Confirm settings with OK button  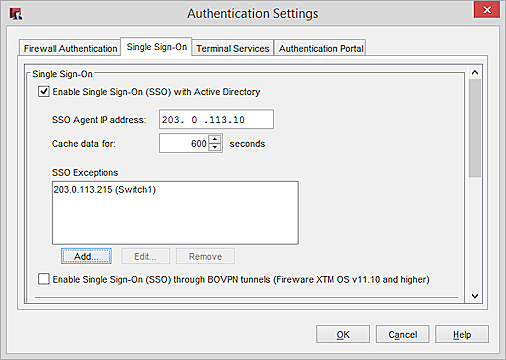(x=343, y=334)
